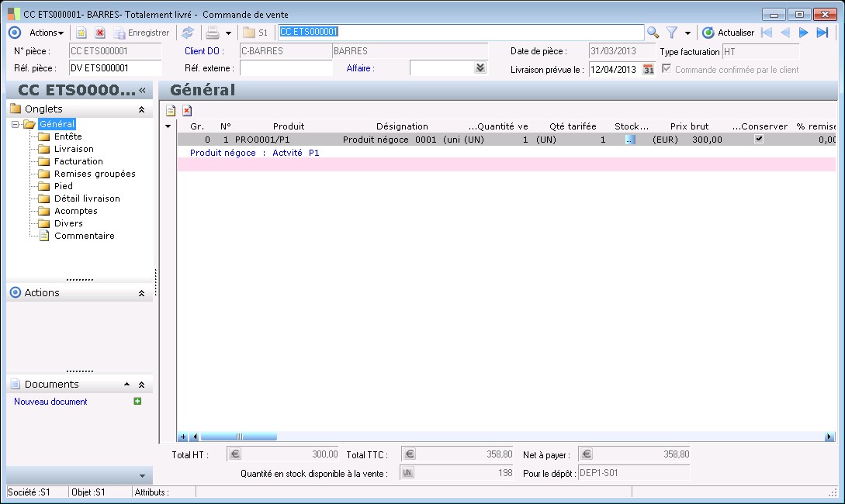This screenshot has height=504, width=845.
Task: Open the calendar icon for Livraison prévue
Action: (649, 70)
